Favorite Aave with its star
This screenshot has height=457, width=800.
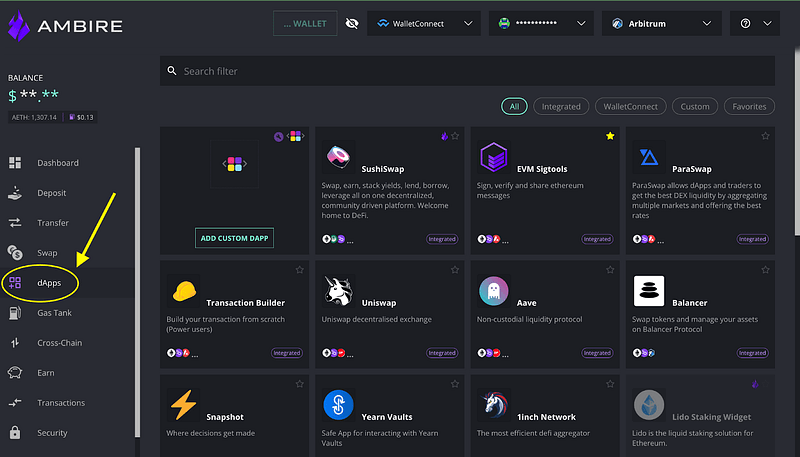point(610,270)
